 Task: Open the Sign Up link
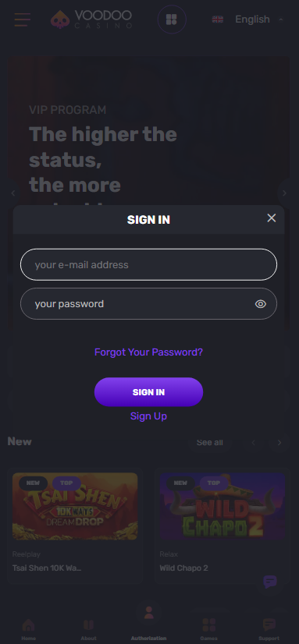tap(148, 416)
